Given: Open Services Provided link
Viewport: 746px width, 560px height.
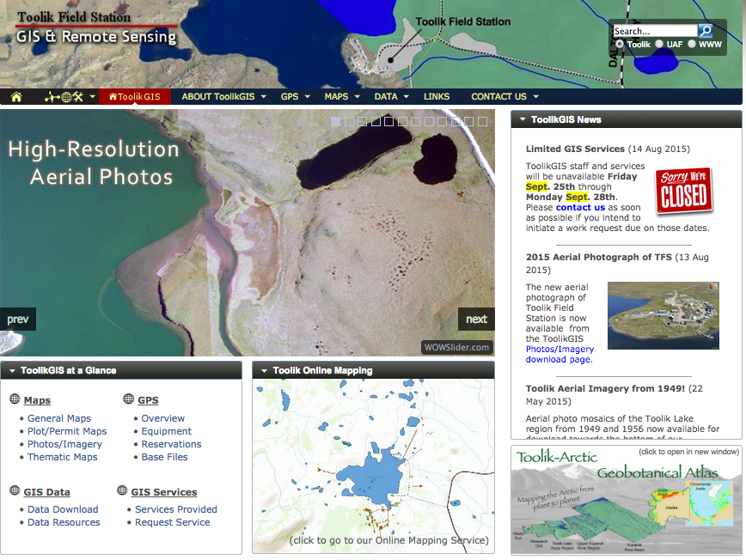Looking at the screenshot, I should point(176,509).
